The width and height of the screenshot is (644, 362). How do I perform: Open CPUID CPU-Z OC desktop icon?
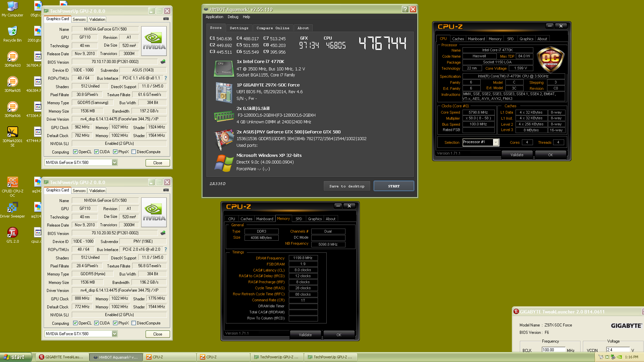point(12,187)
